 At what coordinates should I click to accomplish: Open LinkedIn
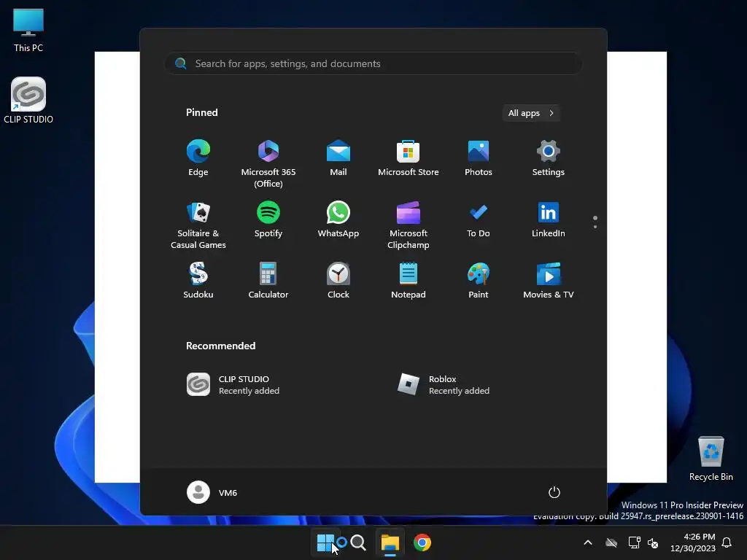click(549, 220)
